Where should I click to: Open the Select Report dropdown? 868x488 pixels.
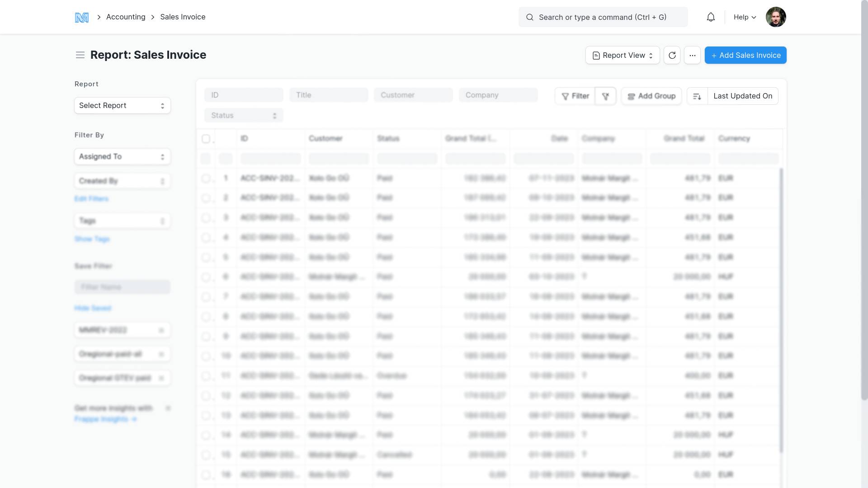pyautogui.click(x=122, y=105)
